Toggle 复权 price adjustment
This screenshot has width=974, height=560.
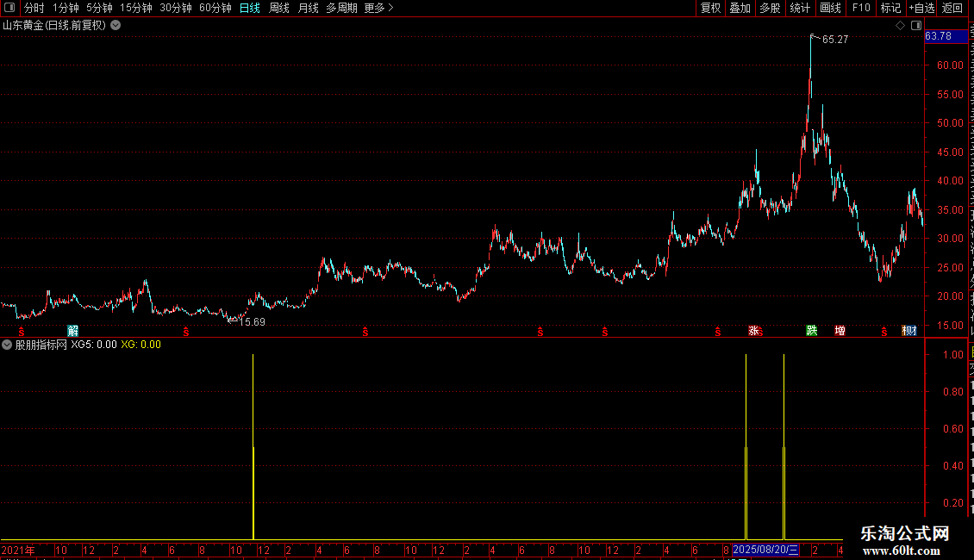pyautogui.click(x=710, y=8)
